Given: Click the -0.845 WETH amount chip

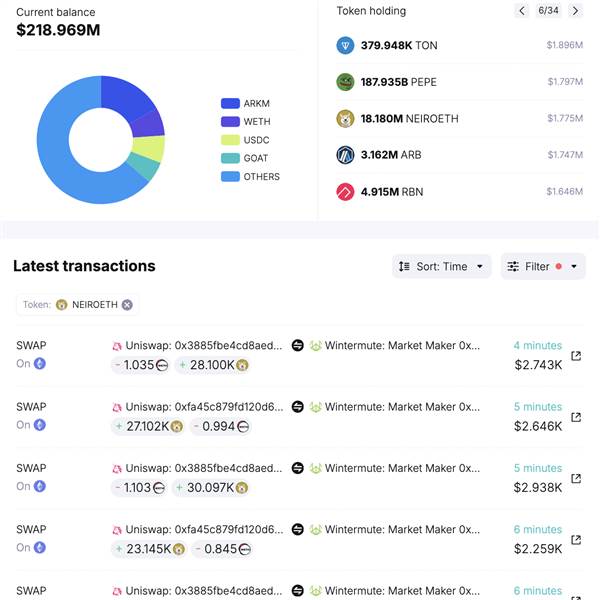Looking at the screenshot, I should (222, 549).
